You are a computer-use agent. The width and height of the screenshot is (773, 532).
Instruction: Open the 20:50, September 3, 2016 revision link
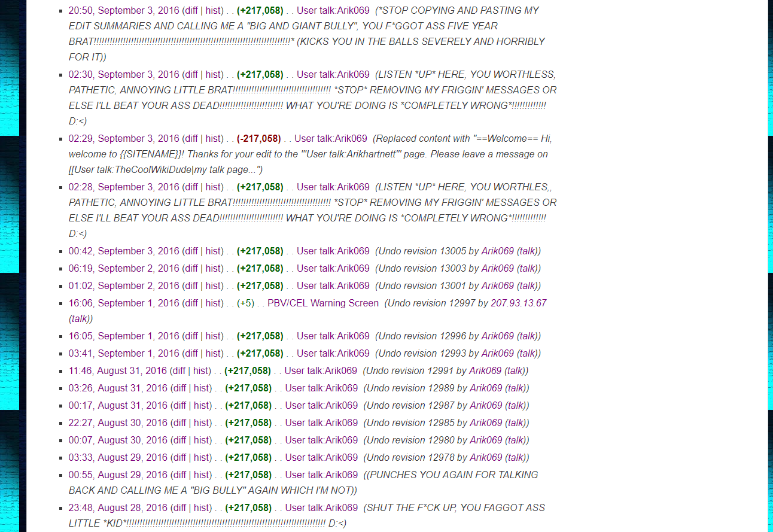124,10
